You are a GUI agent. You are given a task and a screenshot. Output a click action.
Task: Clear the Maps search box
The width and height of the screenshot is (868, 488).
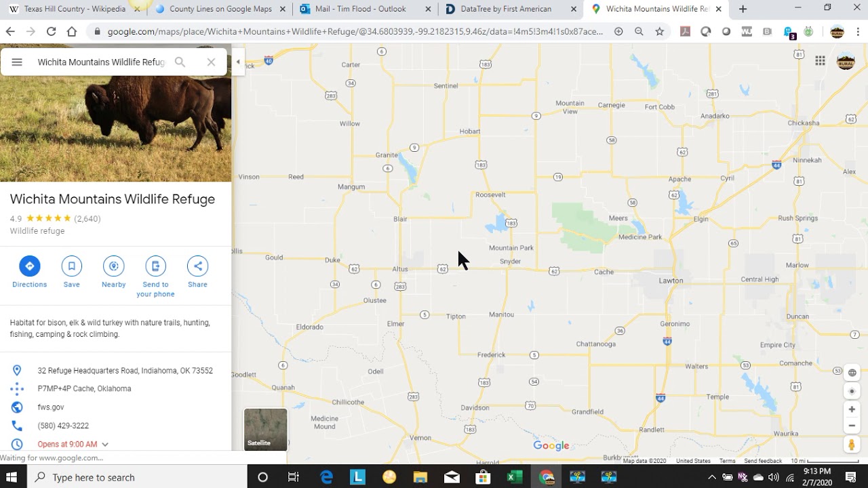coord(211,62)
